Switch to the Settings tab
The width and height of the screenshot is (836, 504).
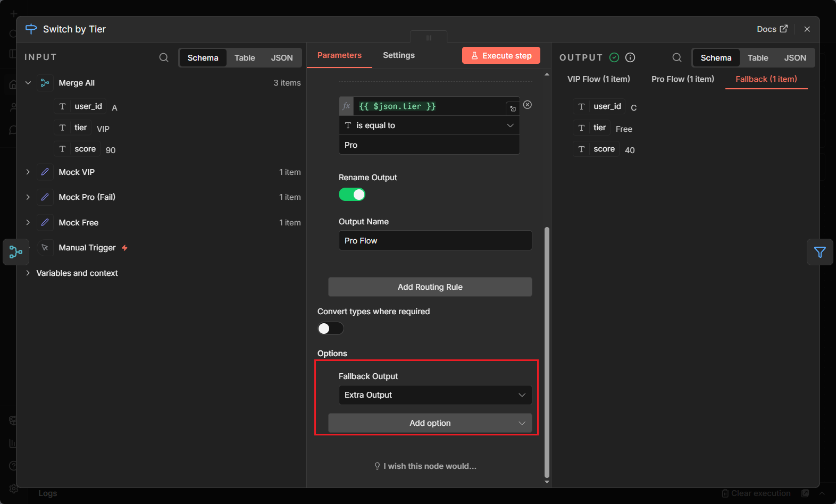coord(398,55)
